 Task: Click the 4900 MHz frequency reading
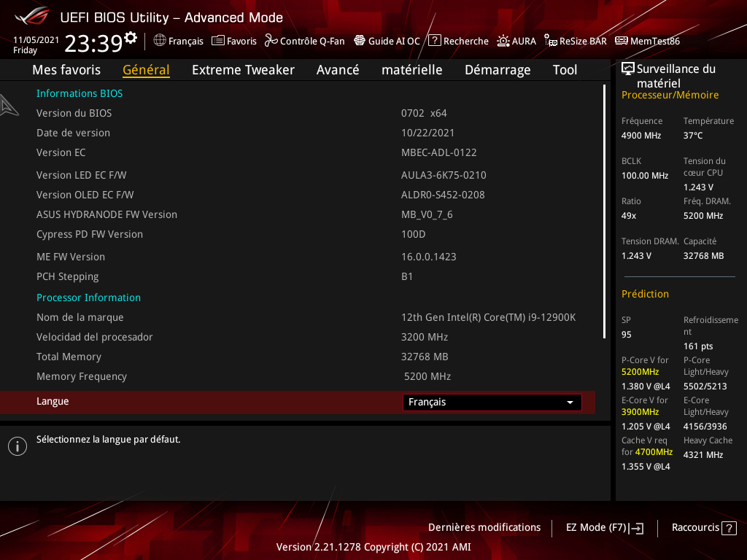coord(640,136)
